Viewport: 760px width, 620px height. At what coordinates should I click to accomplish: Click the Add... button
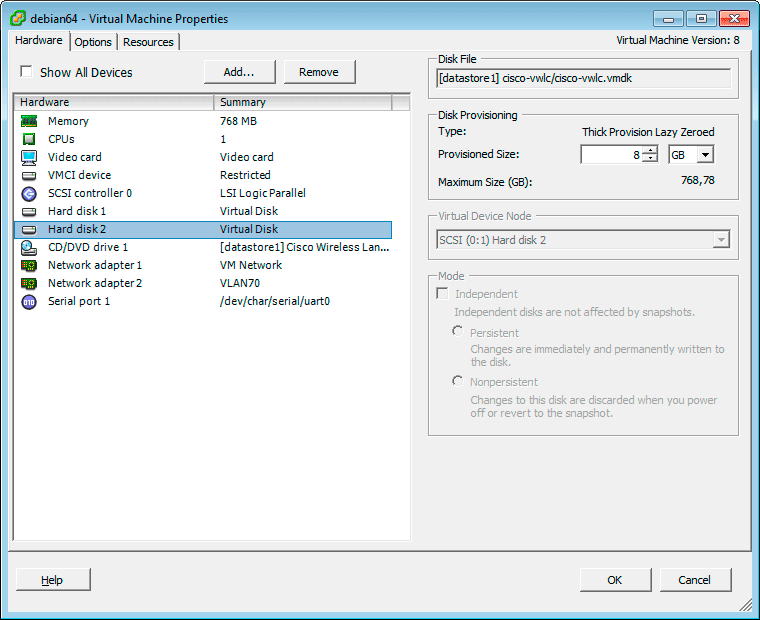click(x=239, y=72)
